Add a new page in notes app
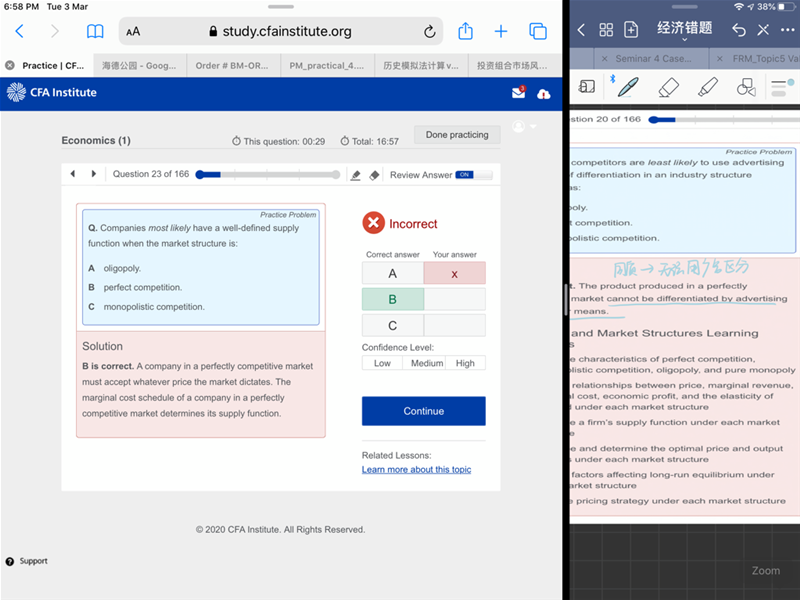This screenshot has width=800, height=600. pos(631,30)
